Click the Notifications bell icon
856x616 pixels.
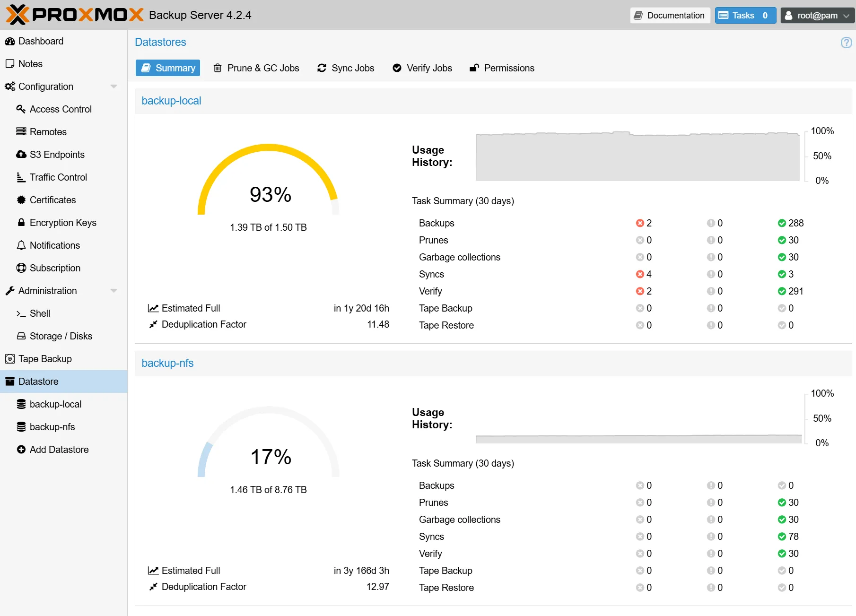pyautogui.click(x=21, y=245)
